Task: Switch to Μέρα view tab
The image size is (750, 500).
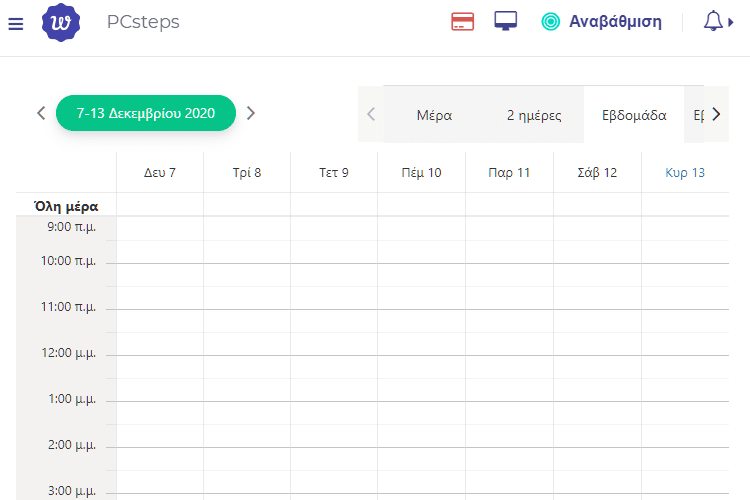Action: coord(434,115)
